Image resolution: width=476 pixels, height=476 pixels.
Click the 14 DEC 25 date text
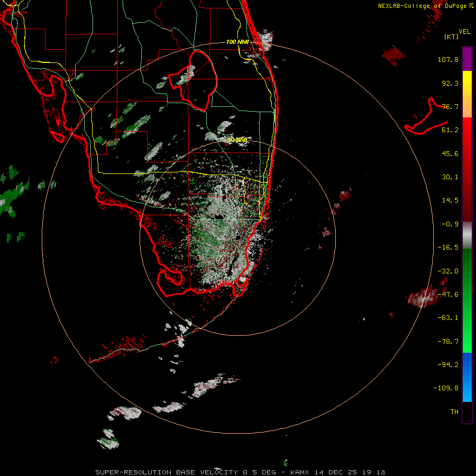[337, 472]
